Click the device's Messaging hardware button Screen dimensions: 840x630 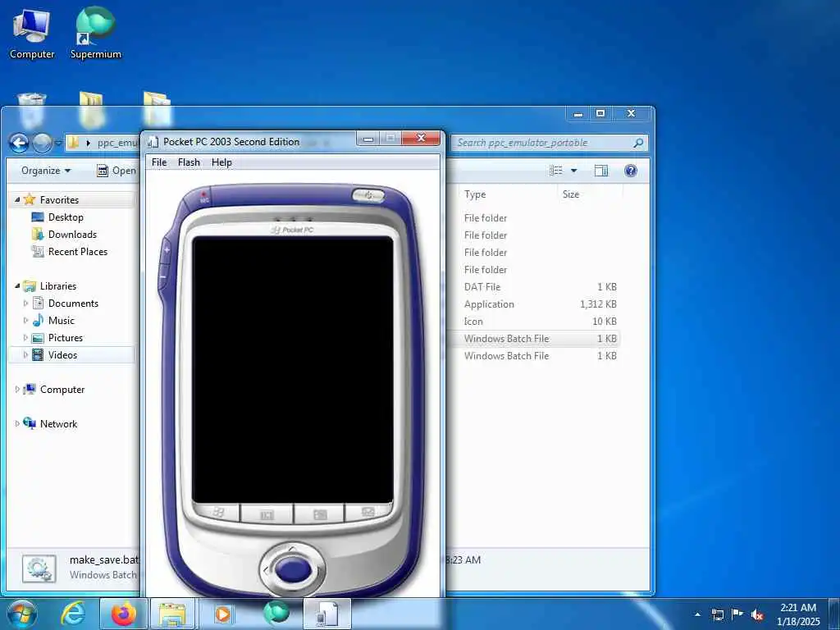pos(367,512)
